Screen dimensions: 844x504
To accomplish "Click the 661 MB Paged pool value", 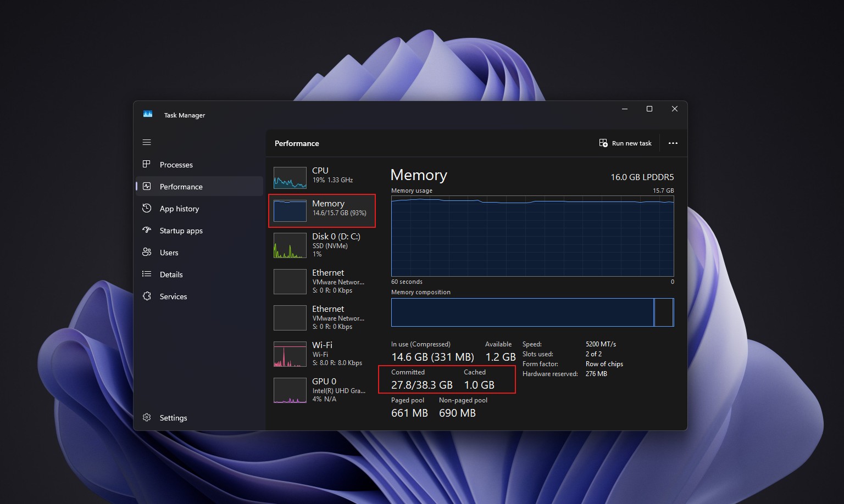I will point(409,413).
